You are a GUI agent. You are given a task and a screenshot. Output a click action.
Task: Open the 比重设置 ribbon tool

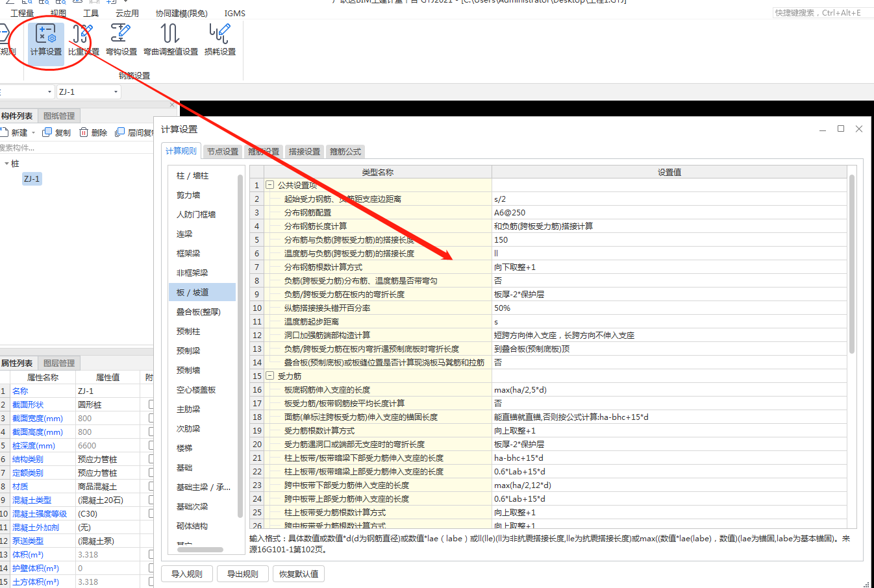click(83, 39)
